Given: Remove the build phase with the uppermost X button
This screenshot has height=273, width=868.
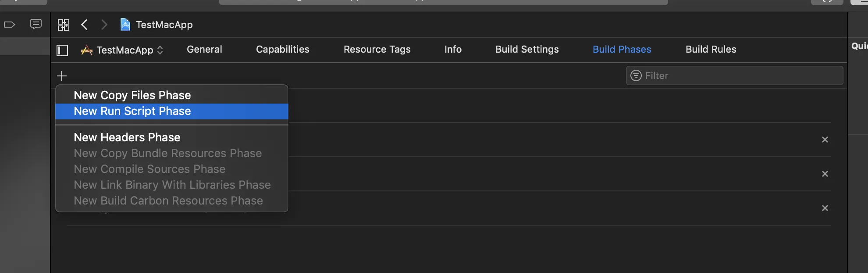Looking at the screenshot, I should [x=825, y=140].
